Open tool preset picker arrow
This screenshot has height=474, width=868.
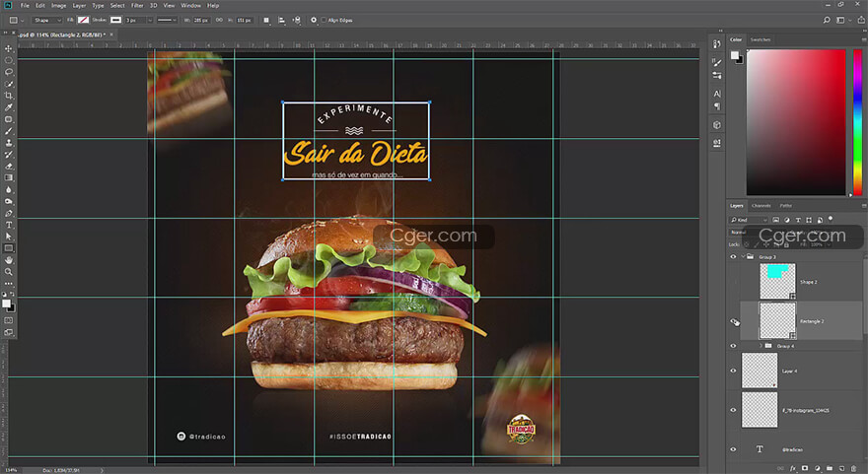tap(22, 21)
